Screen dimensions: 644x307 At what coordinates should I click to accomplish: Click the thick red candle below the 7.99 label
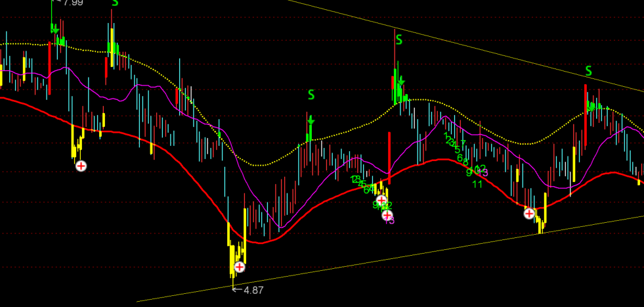[x=50, y=68]
